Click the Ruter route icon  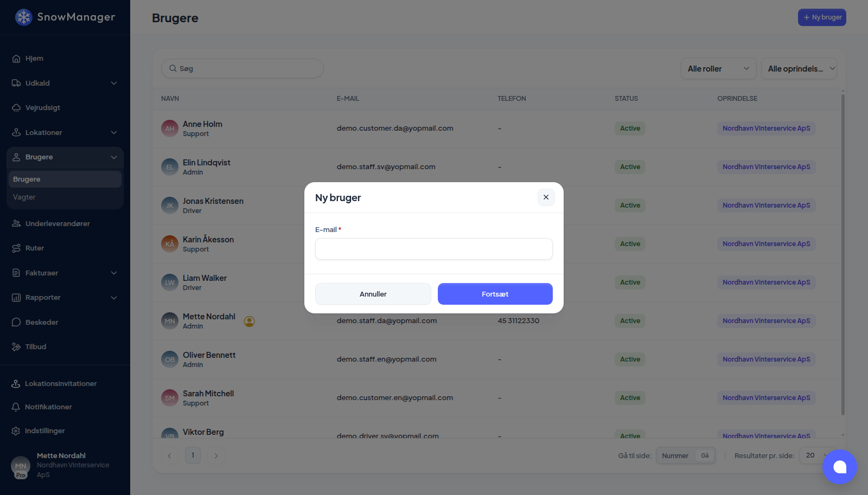click(x=16, y=248)
